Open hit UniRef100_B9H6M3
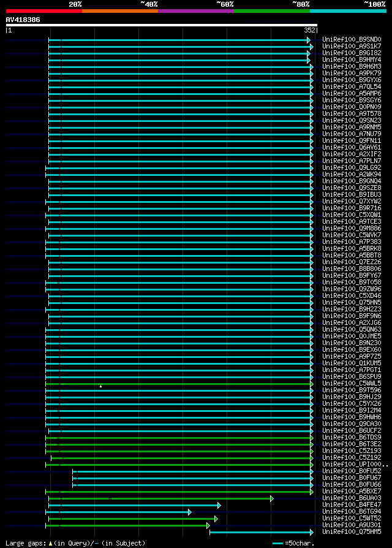The width and height of the screenshot is (392, 548). [352, 66]
